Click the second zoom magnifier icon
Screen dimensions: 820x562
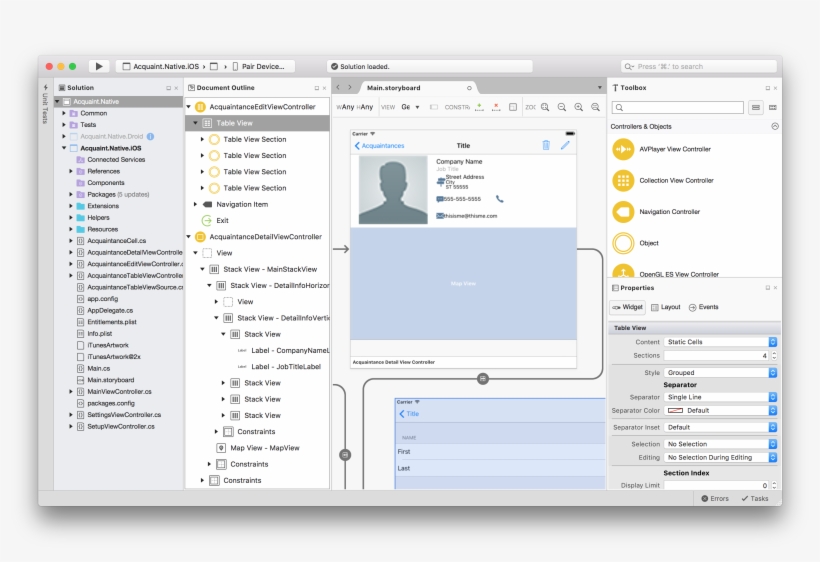coord(562,107)
